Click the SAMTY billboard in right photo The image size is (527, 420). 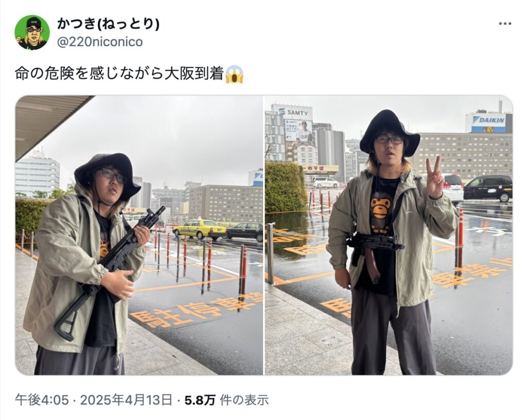[x=293, y=113]
